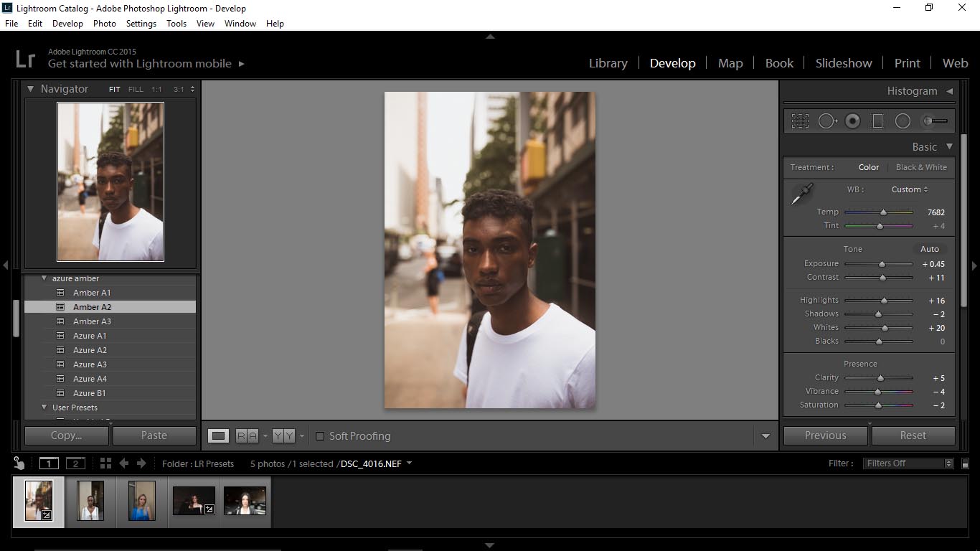
Task: Click the Azure A3 preset icon
Action: (x=60, y=364)
